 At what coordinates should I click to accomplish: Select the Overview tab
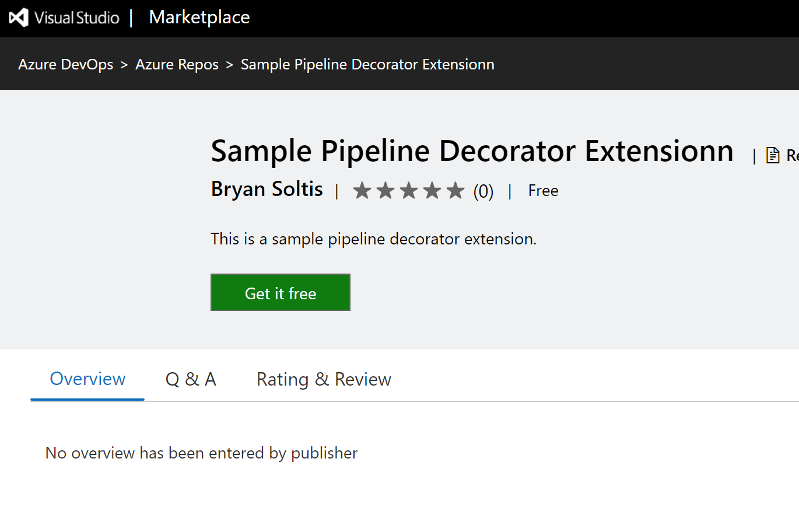[x=87, y=379]
